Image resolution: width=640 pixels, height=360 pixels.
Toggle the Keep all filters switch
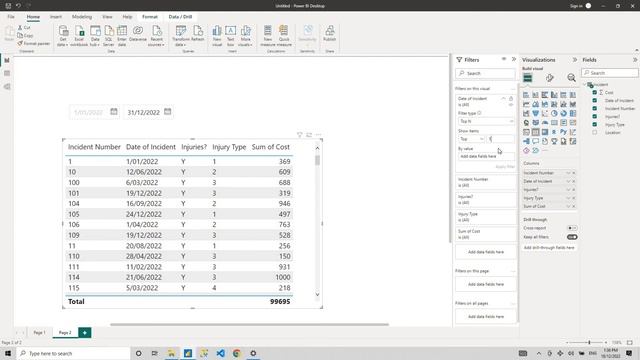coord(572,237)
